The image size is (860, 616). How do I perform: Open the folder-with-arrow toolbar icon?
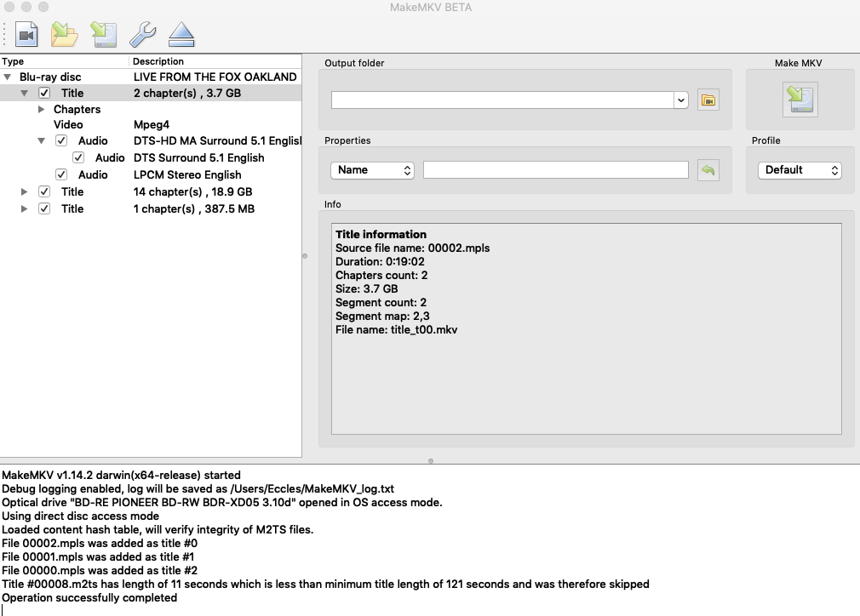pyautogui.click(x=64, y=35)
